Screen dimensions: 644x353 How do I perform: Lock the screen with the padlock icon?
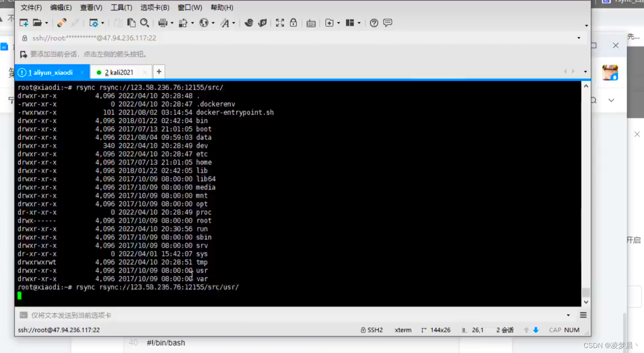293,23
